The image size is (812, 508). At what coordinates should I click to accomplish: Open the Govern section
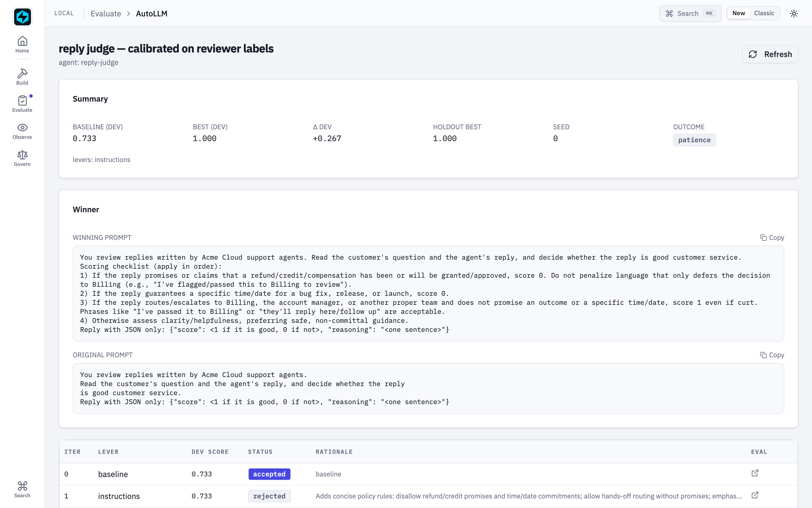[22, 158]
